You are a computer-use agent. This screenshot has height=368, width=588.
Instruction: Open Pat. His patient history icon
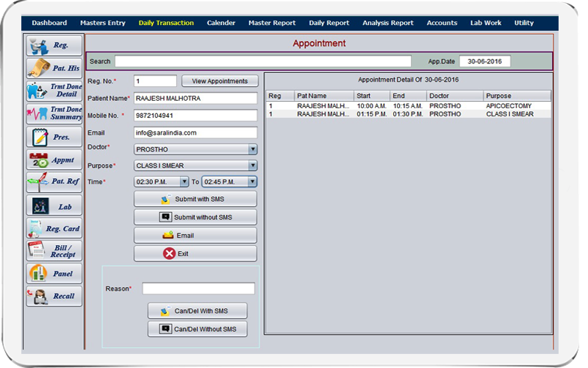click(54, 68)
